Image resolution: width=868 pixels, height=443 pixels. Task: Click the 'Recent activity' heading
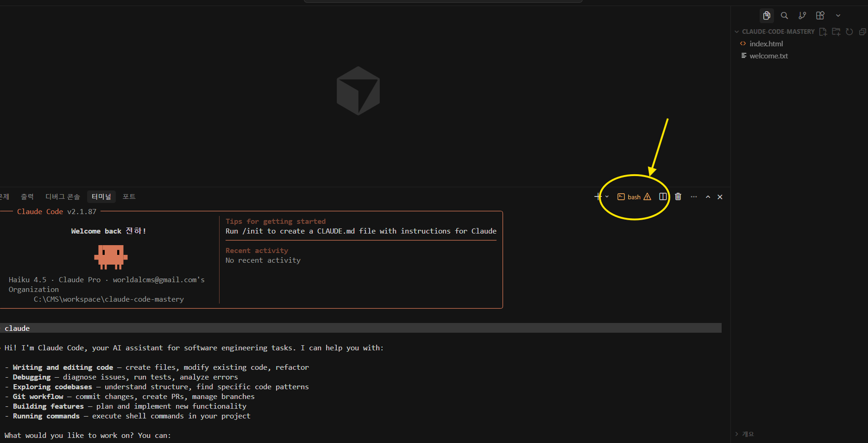tap(257, 251)
